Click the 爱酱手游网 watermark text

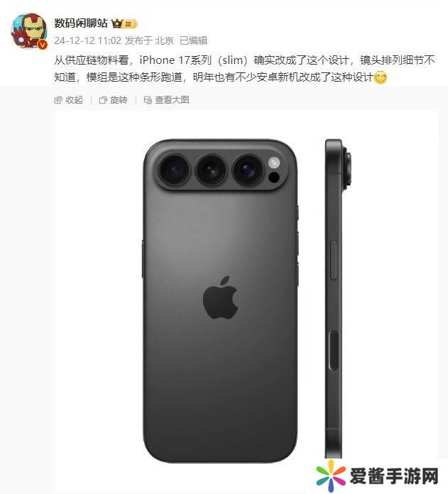click(394, 476)
